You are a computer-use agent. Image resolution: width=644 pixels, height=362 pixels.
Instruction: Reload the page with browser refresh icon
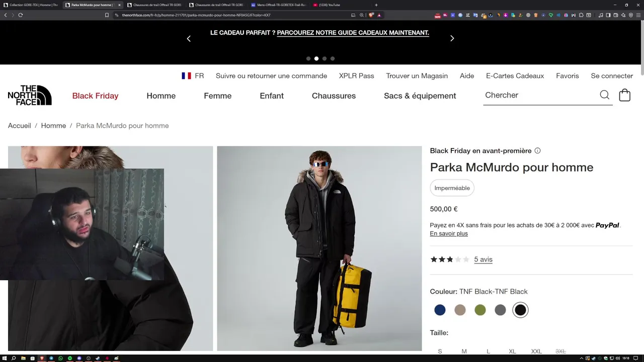(21, 15)
